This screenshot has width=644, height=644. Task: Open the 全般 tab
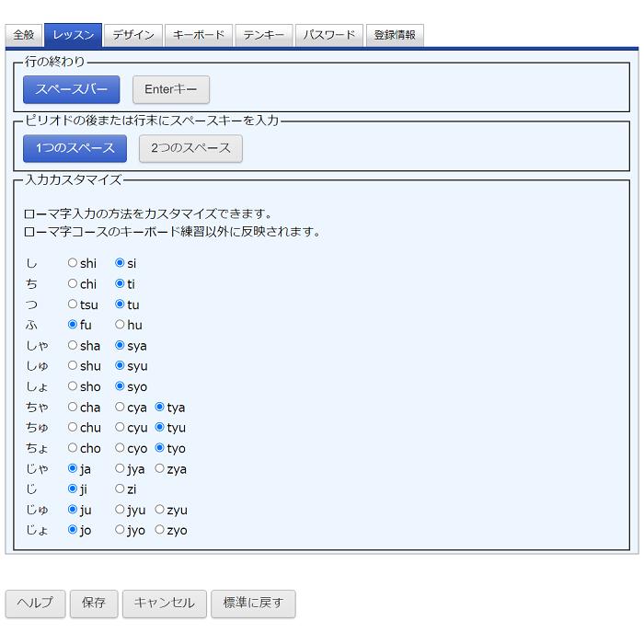tap(23, 35)
